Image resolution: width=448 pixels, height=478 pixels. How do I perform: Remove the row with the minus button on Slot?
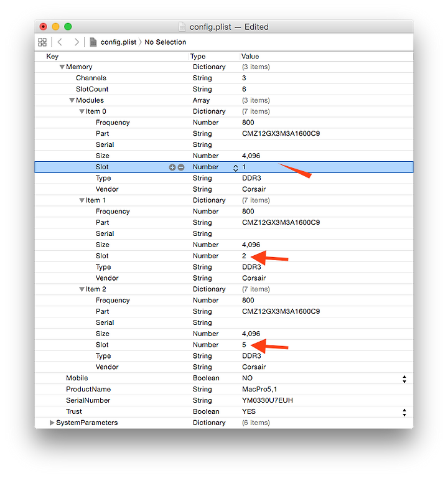click(x=181, y=167)
